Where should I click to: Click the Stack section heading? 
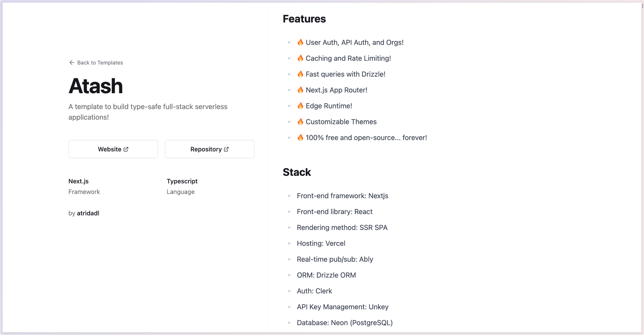click(x=297, y=172)
